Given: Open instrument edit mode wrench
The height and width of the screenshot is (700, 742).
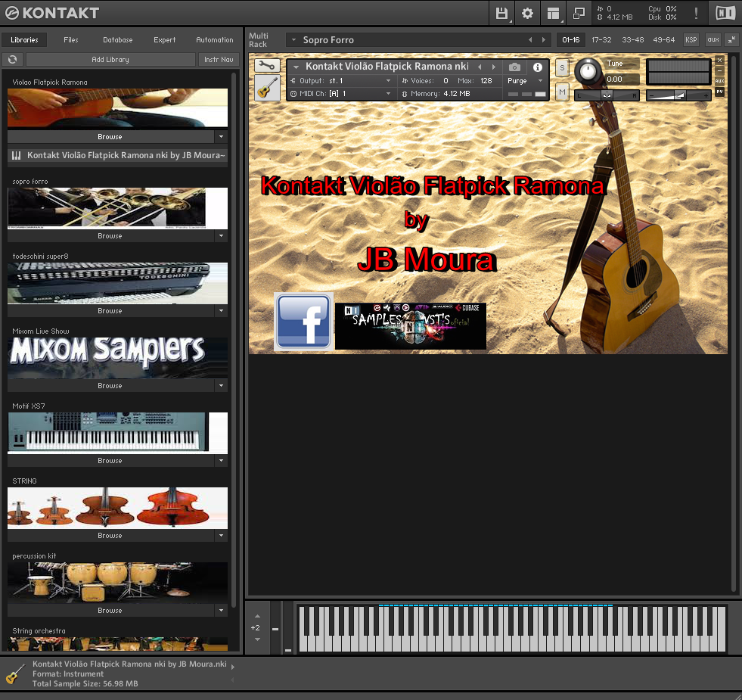Looking at the screenshot, I should 267,65.
